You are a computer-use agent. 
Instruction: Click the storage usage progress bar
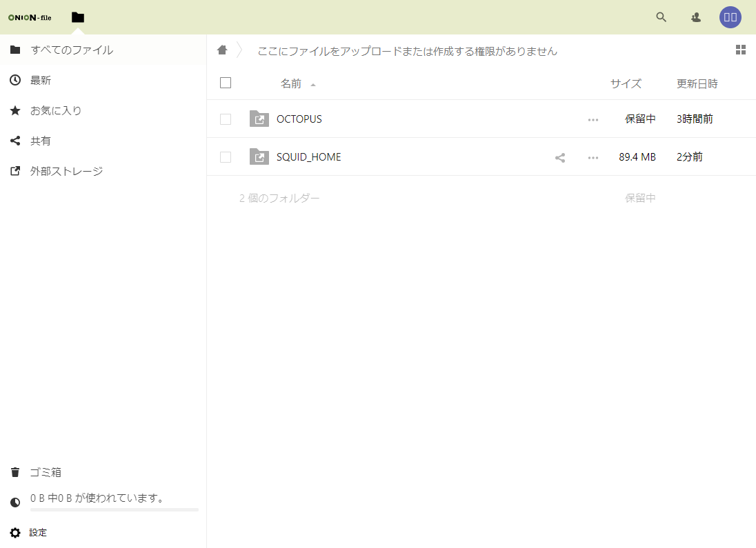pos(114,509)
